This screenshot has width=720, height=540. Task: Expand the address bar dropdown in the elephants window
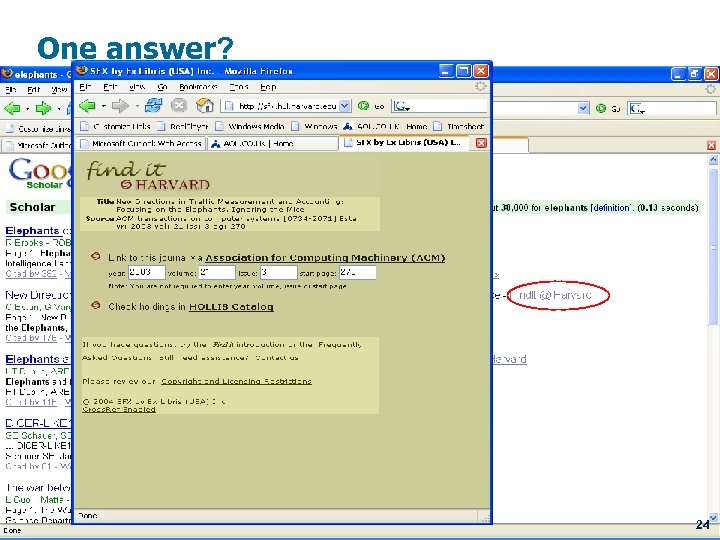pyautogui.click(x=583, y=109)
